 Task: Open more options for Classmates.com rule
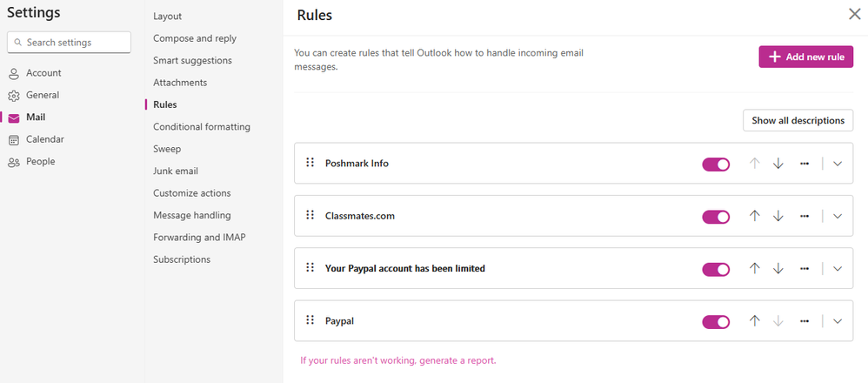tap(805, 216)
